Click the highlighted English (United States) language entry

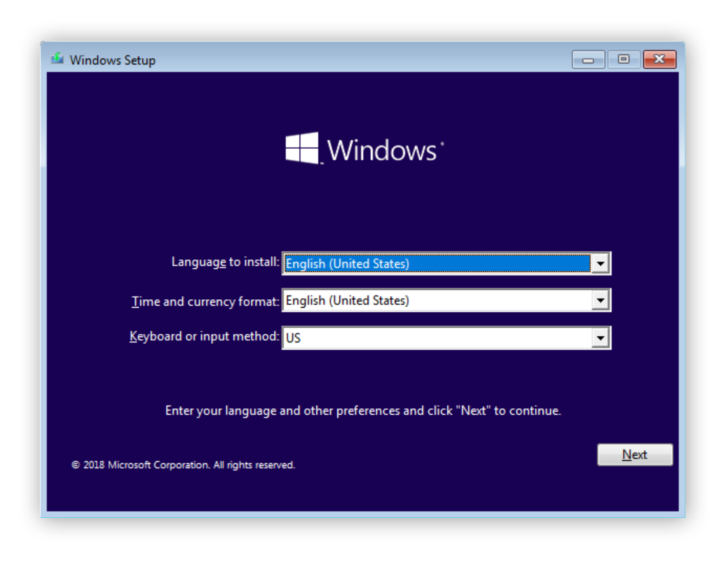point(349,264)
